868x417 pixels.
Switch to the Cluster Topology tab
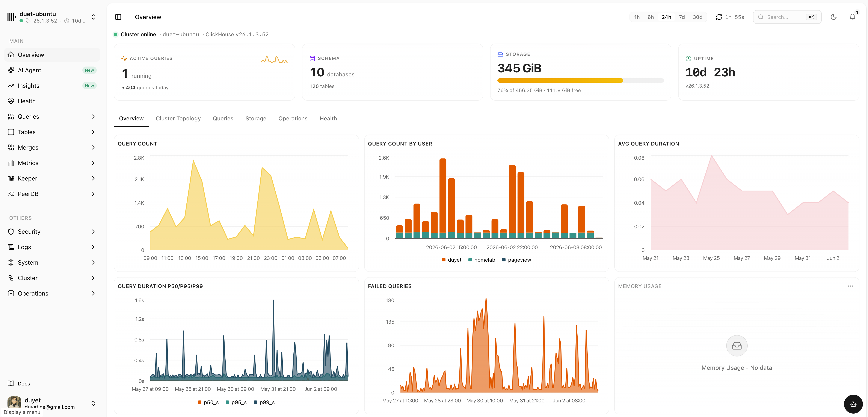point(178,119)
